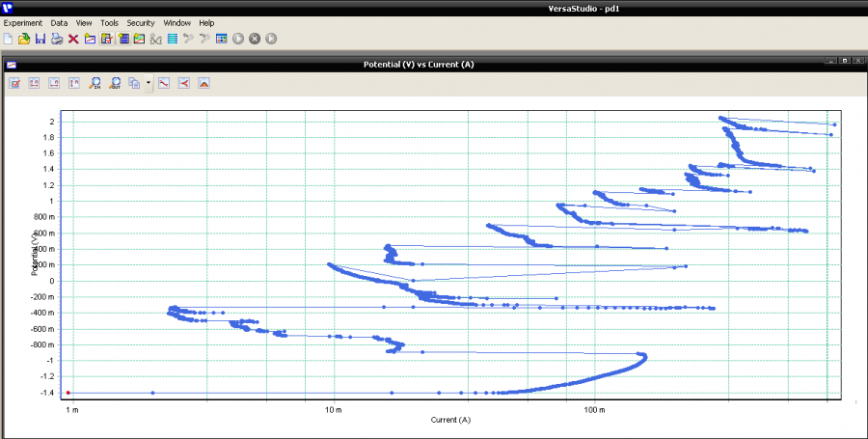Expand the dropdown arrow beside copy icon
This screenshot has width=868, height=439.
pos(149,83)
